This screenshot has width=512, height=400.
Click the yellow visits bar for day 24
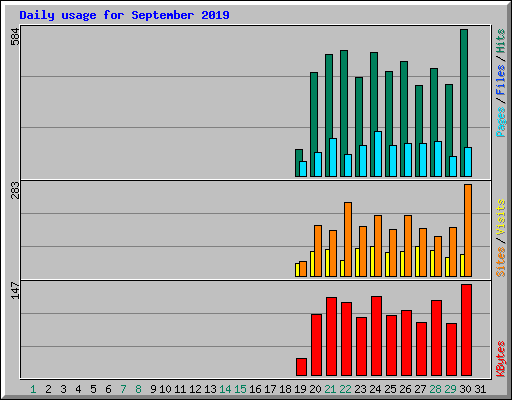click(372, 262)
